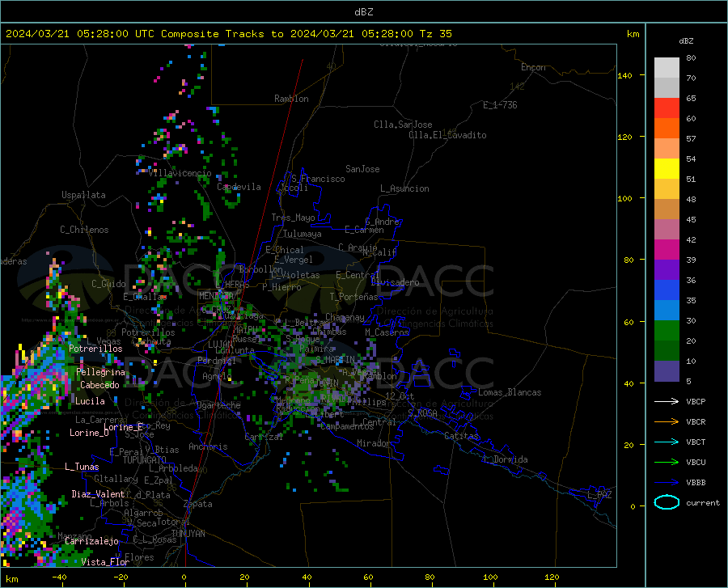Image resolution: width=728 pixels, height=588 pixels.
Task: Click the 'Carrizalejo' map label
Action: 91,541
